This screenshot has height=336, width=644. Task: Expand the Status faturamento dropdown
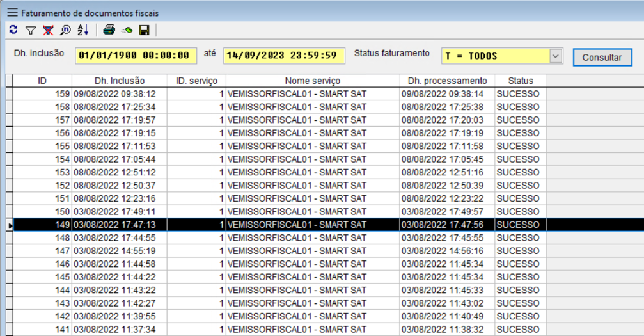(555, 56)
